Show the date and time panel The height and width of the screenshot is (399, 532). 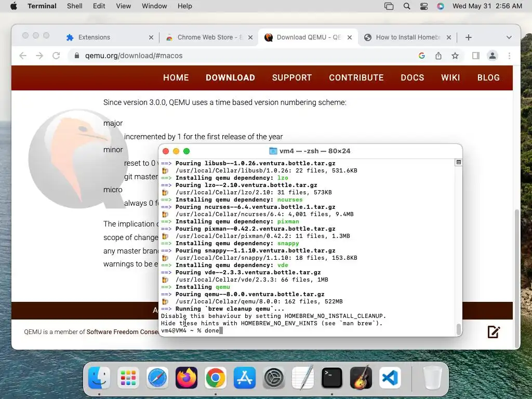point(487,6)
